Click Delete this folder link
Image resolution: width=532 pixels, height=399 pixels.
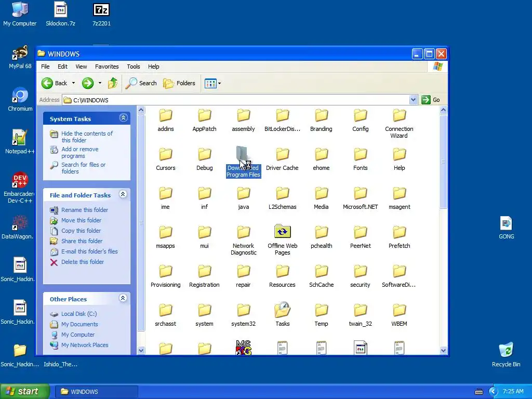pyautogui.click(x=83, y=262)
